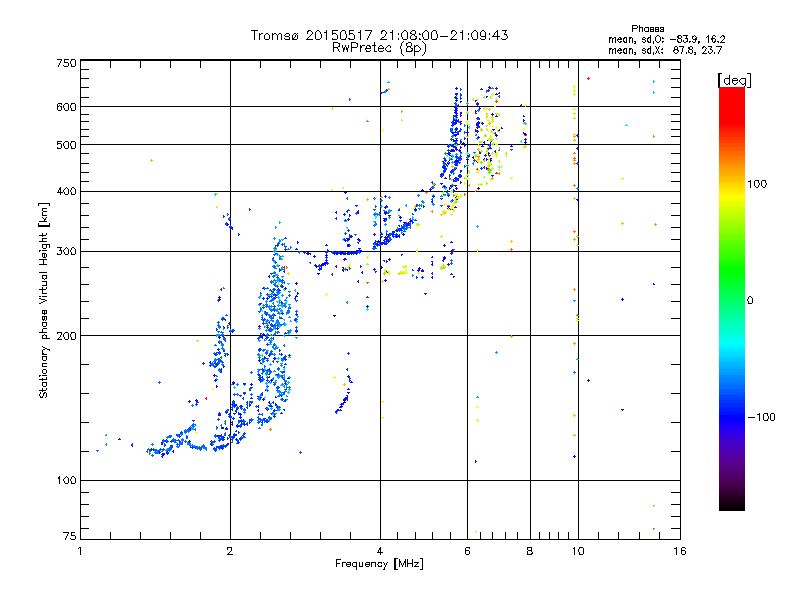Click the x-axis '2' tick label
The height and width of the screenshot is (600, 800).
click(230, 551)
